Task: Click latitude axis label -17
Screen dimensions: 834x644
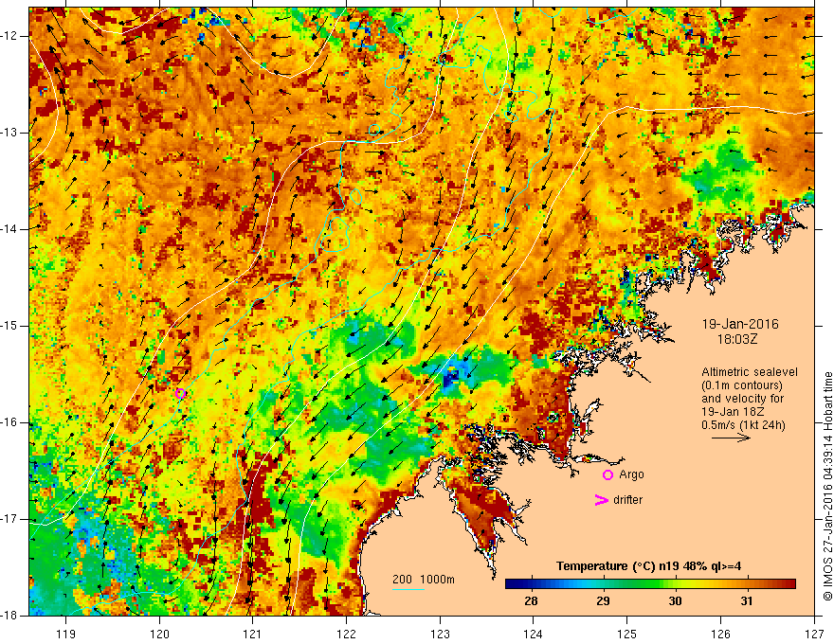Action: coord(9,519)
